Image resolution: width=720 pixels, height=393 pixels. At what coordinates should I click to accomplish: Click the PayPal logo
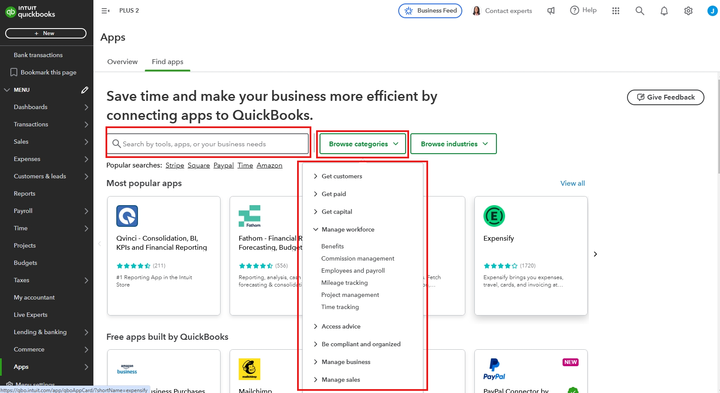click(494, 369)
